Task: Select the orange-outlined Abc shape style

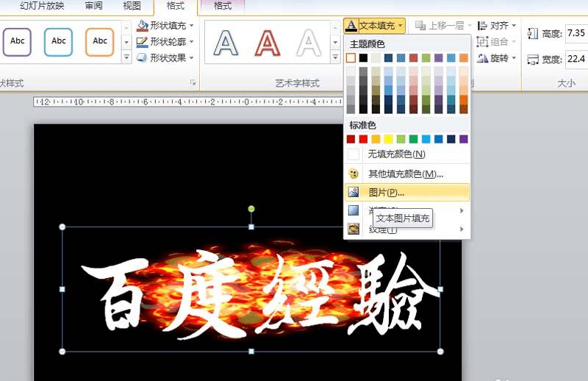Action: click(x=100, y=42)
